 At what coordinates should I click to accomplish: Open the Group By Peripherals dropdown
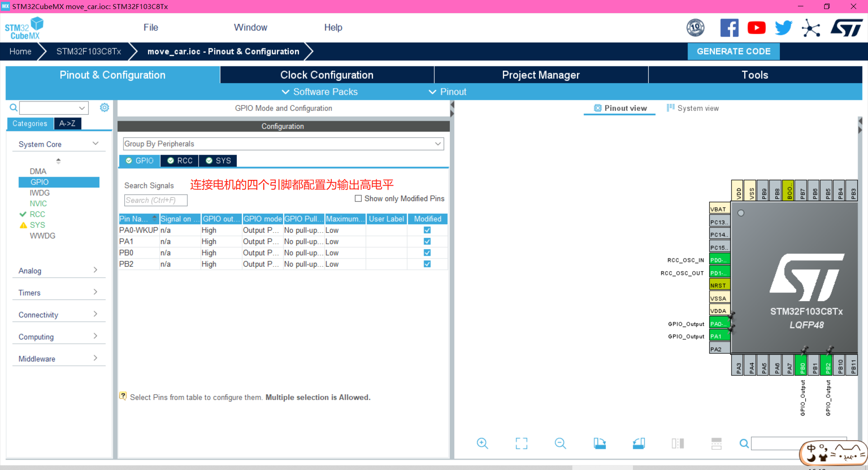click(x=283, y=144)
